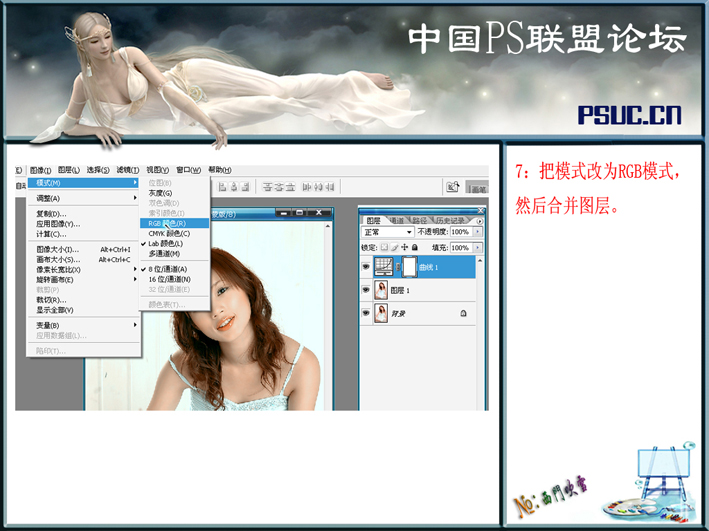This screenshot has width=709, height=531.
Task: Select the curves adjustment thumbnail of 曲线 1
Action: click(x=383, y=267)
